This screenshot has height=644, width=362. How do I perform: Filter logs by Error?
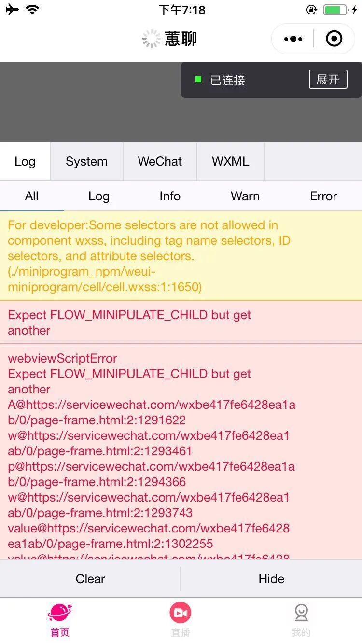pyautogui.click(x=323, y=196)
